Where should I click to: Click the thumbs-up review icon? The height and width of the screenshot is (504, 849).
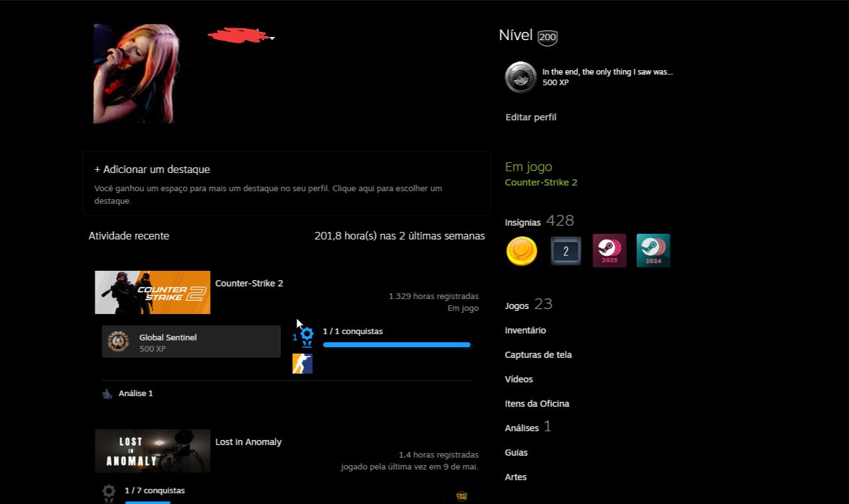pyautogui.click(x=107, y=394)
